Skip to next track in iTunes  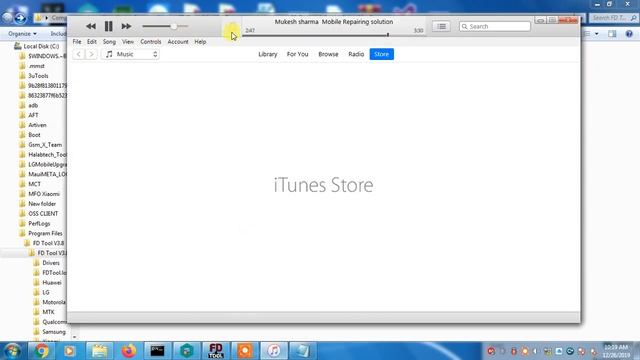126,27
